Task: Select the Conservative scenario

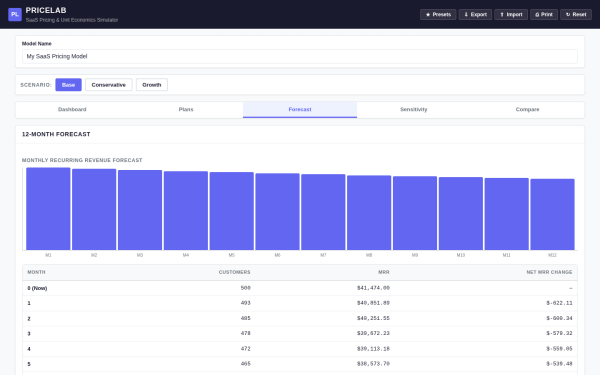Action: [109, 85]
